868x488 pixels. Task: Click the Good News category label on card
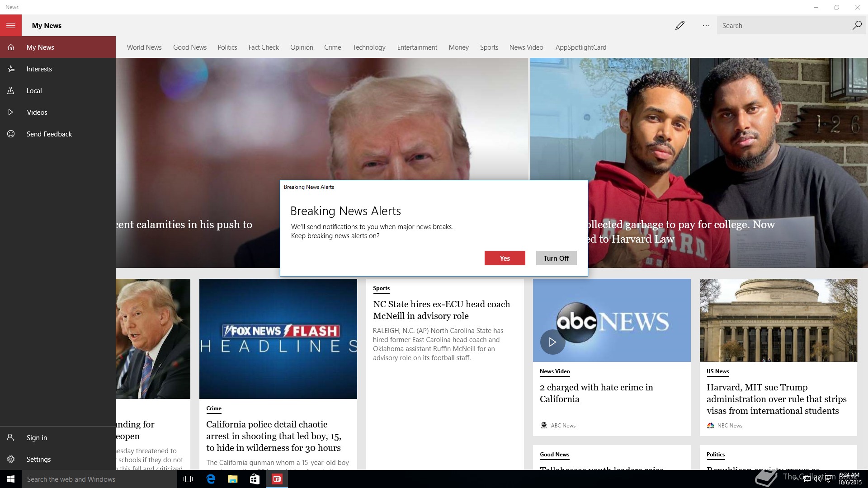click(554, 455)
